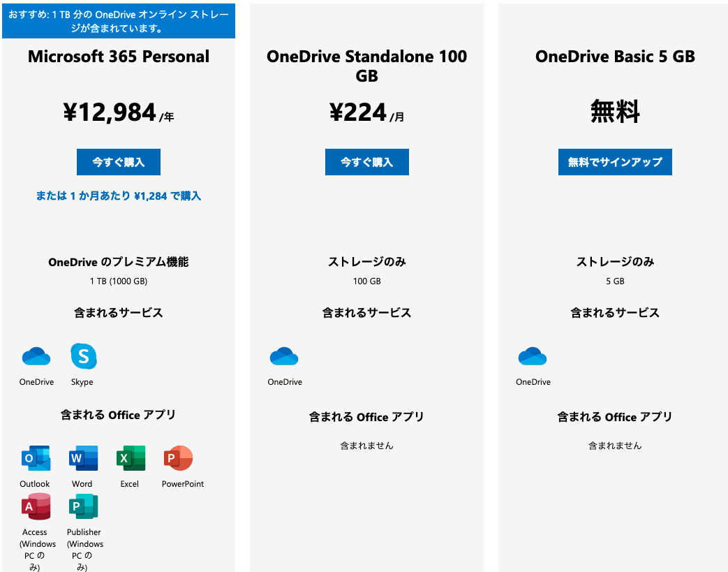The image size is (728, 572).
Task: Click the Excel label text
Action: 130,484
